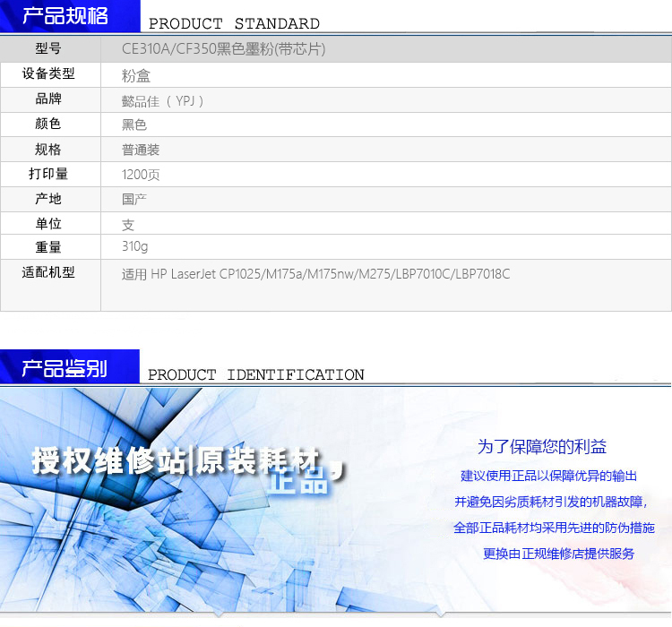Select the 重量 label cell
Viewport: 672px width, 627px height.
[x=50, y=247]
